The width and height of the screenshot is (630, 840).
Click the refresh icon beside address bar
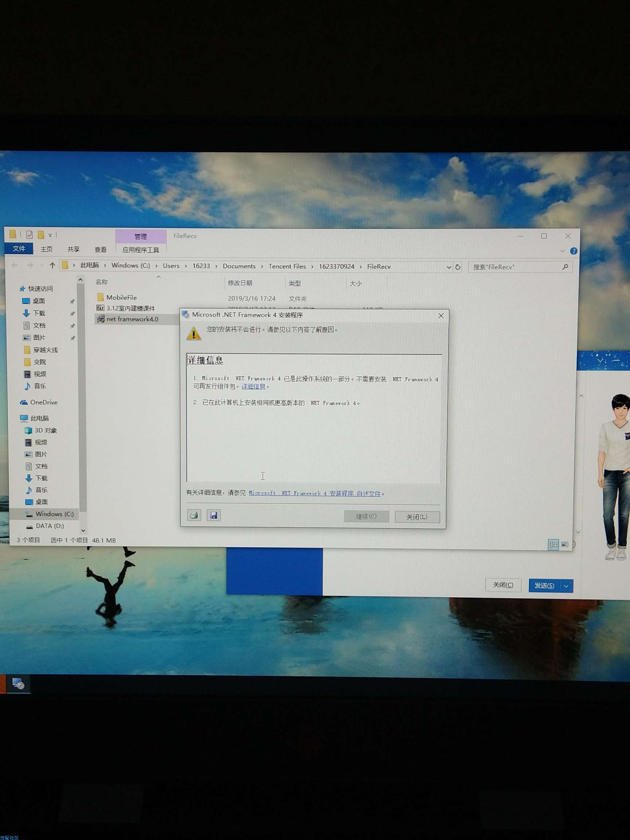point(458,267)
